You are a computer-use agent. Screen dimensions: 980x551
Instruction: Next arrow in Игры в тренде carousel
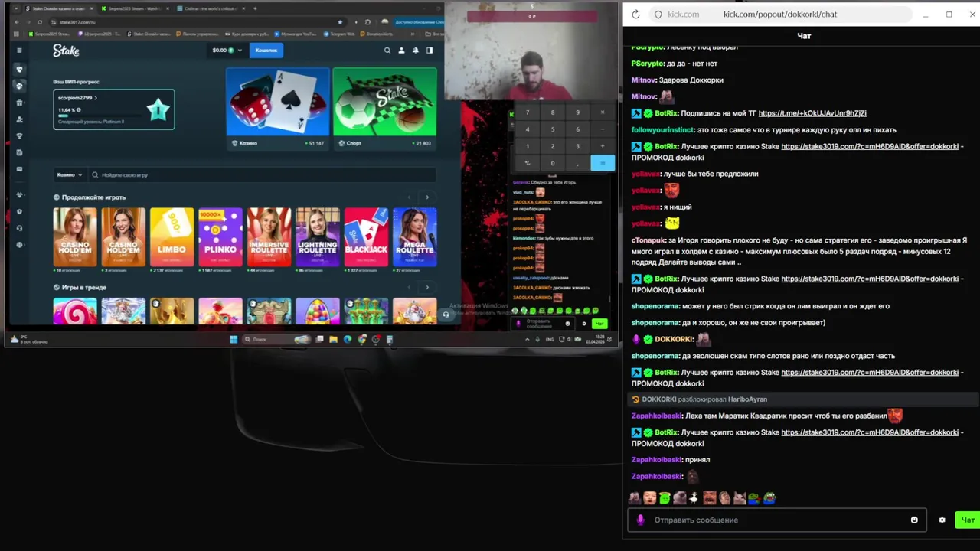427,288
